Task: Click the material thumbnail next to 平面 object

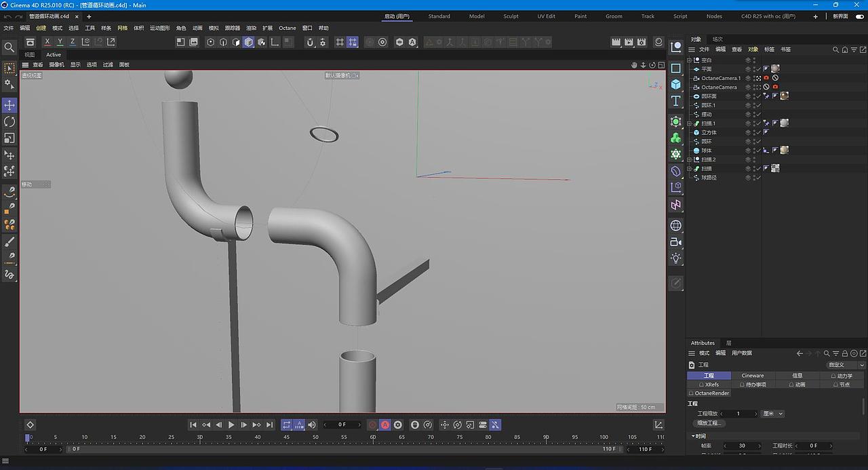Action: [x=774, y=70]
